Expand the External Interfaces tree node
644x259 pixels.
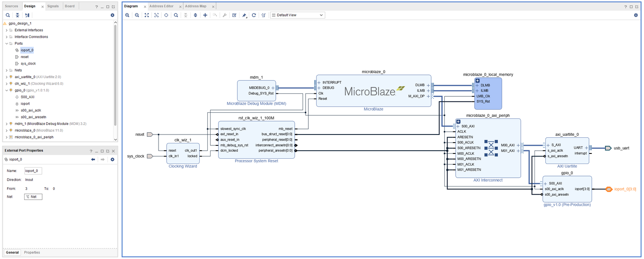point(7,30)
